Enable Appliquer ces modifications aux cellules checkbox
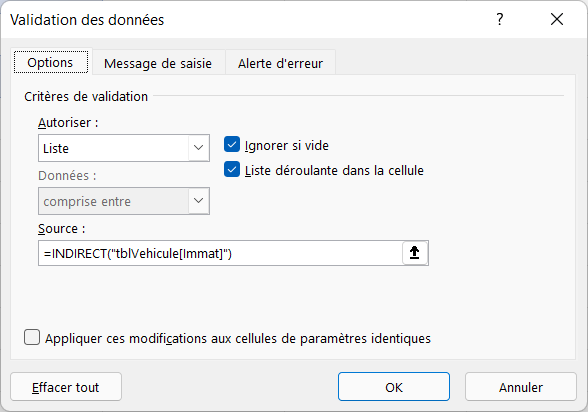 32,337
